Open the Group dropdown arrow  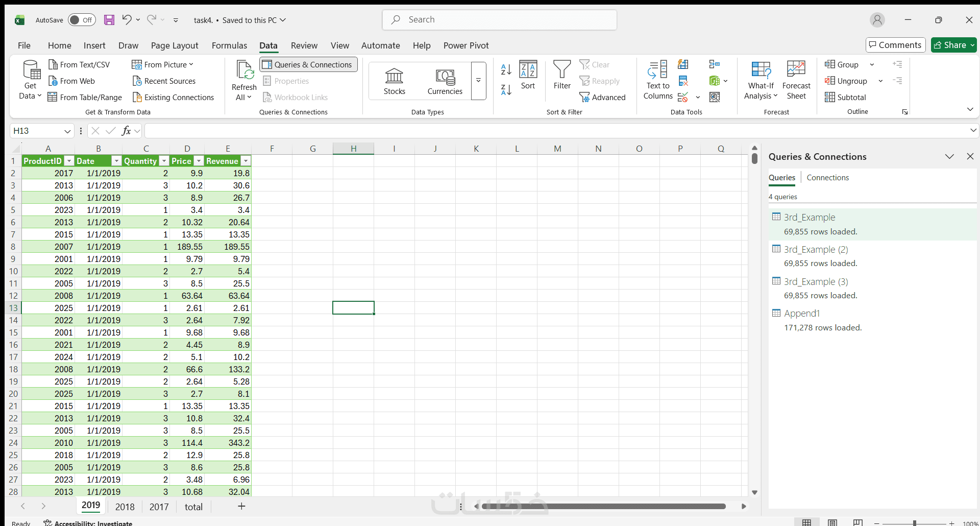pos(872,64)
